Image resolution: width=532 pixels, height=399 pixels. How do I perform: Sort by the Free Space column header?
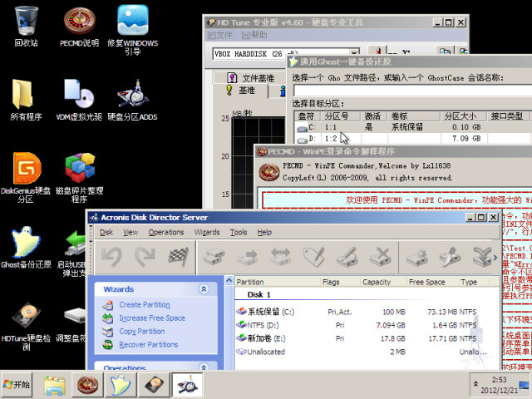(x=432, y=282)
